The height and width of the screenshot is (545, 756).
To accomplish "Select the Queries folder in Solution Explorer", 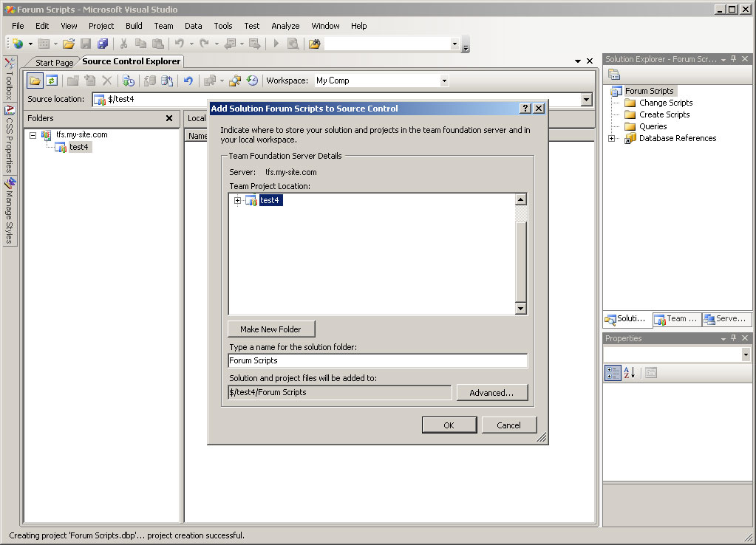I will 653,127.
